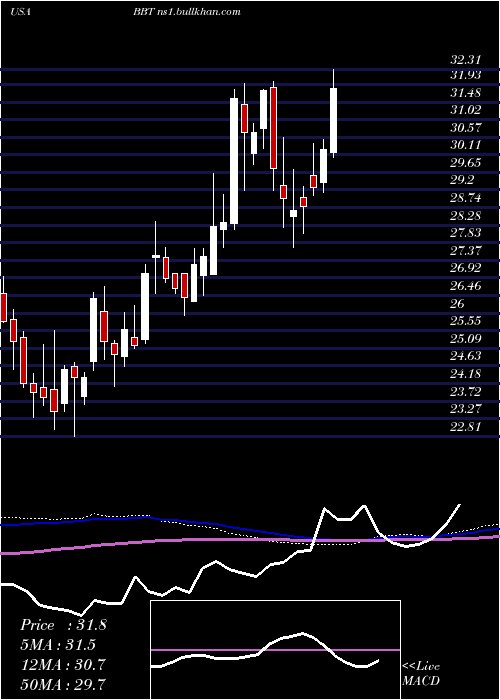Screen dimensions: 500x700
Task: Click the 28.28 price axis label
Action: (x=466, y=215)
